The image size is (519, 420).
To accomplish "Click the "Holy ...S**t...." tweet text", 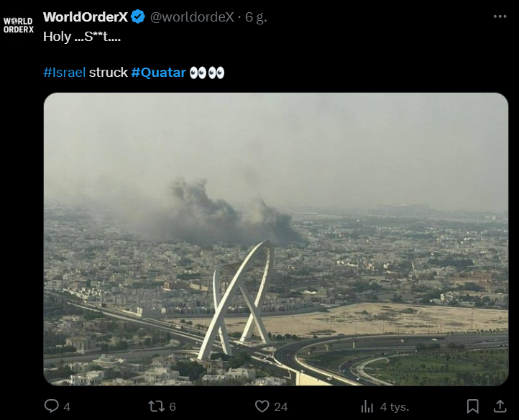I will click(81, 35).
